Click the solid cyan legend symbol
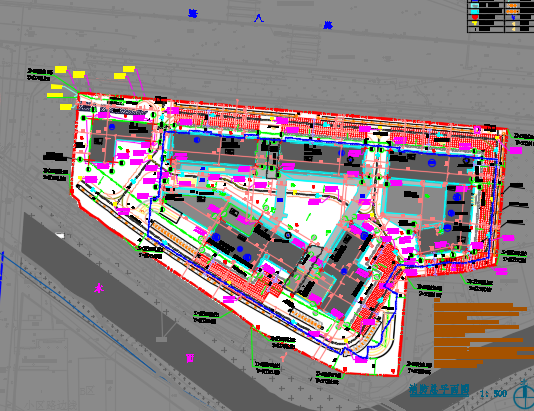The height and width of the screenshot is (411, 534). pos(475,12)
